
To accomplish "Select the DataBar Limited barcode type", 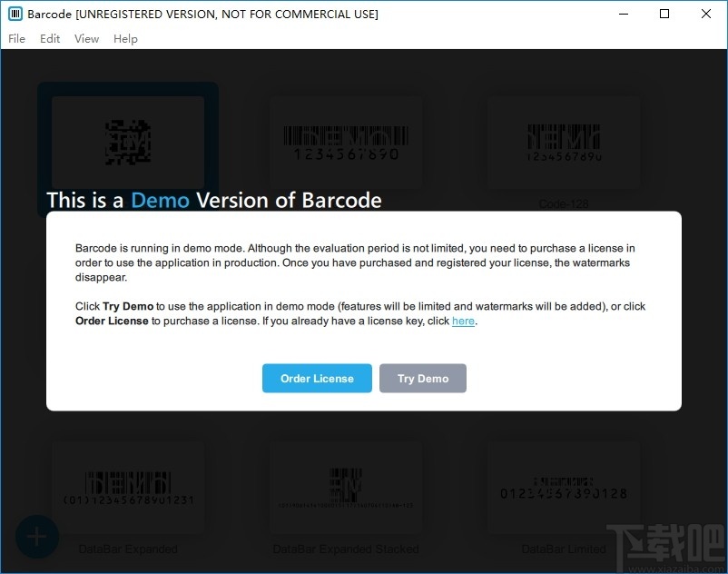I will click(x=564, y=488).
